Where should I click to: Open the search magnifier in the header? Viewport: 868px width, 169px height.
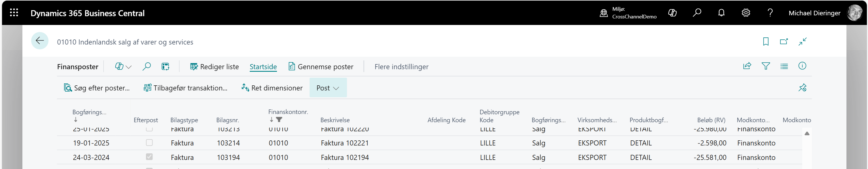click(697, 13)
